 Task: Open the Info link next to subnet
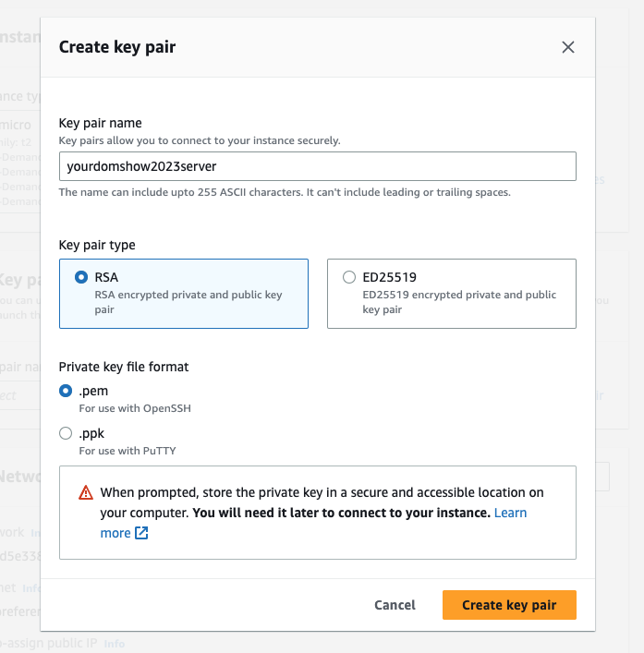[x=31, y=588]
